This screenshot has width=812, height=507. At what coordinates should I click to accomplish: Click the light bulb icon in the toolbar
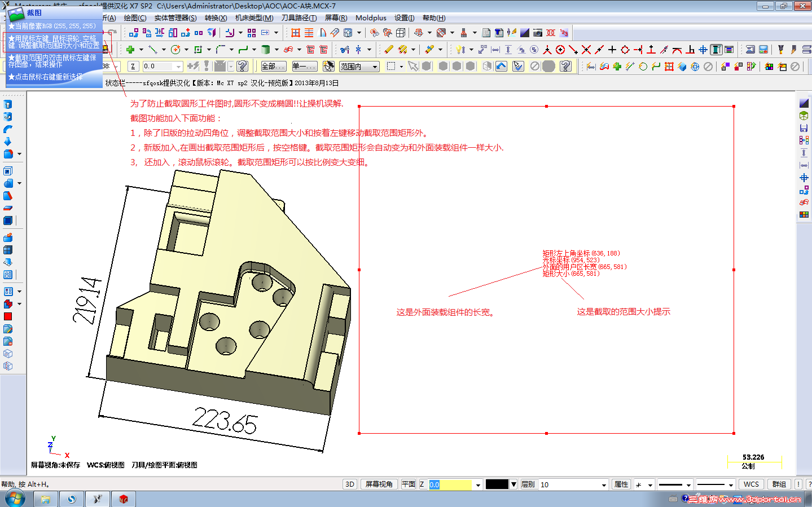click(460, 50)
